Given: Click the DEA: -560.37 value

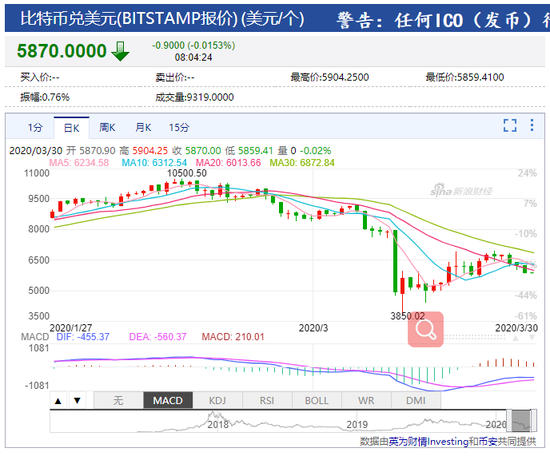Looking at the screenshot, I should (x=158, y=337).
